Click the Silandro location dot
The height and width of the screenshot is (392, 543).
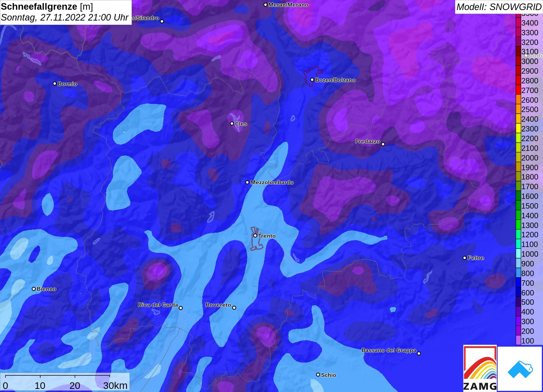coord(162,21)
